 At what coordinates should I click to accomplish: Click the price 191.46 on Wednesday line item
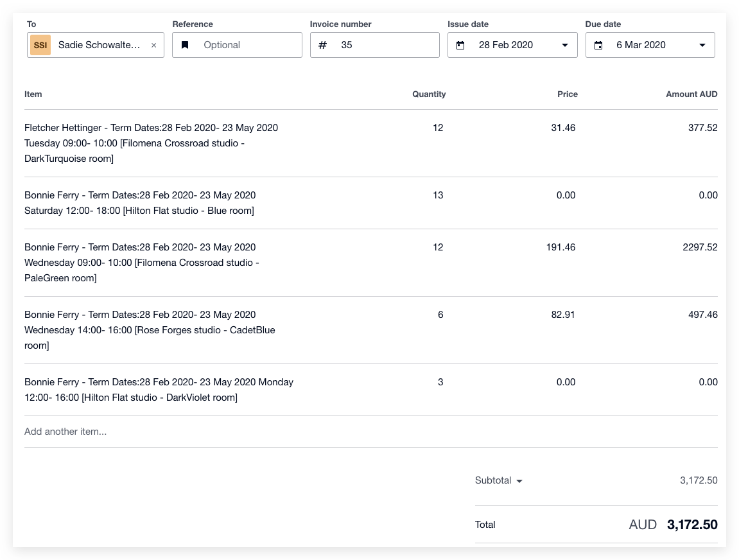point(561,247)
